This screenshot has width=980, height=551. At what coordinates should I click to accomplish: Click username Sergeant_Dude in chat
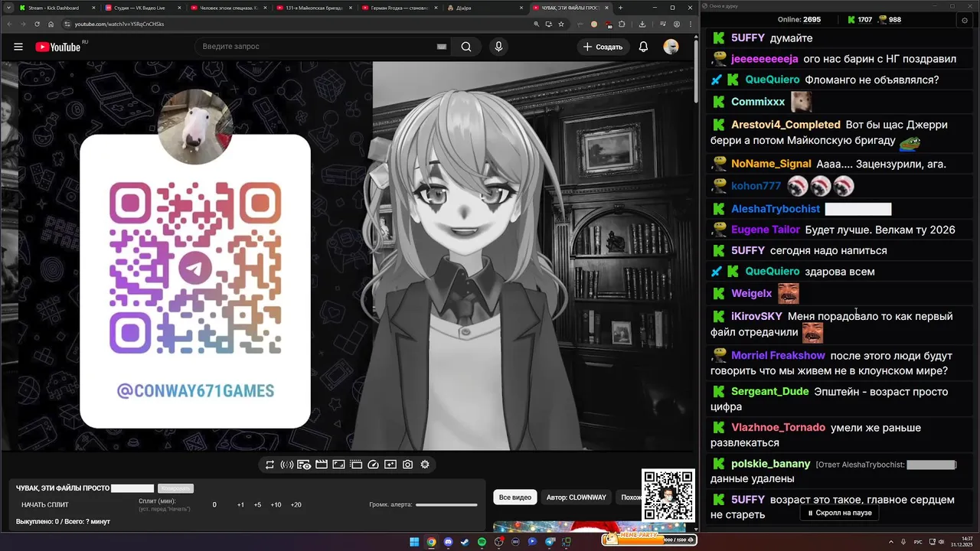[x=769, y=391]
